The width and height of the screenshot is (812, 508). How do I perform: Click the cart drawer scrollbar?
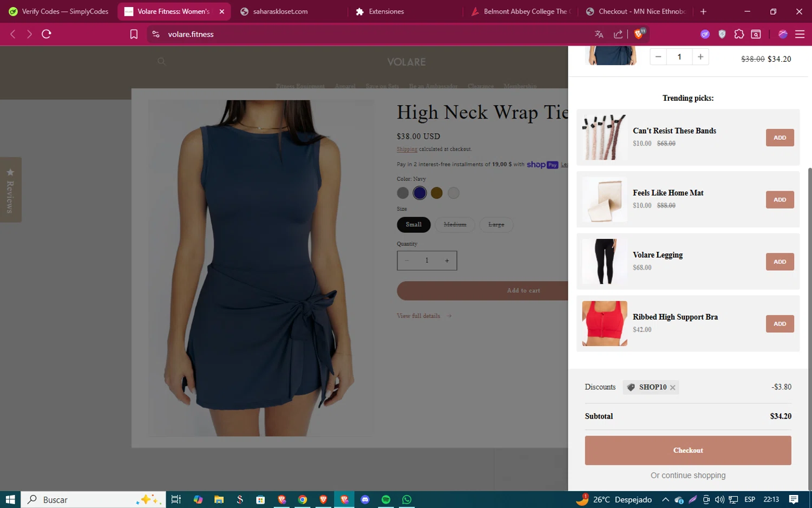810,328
